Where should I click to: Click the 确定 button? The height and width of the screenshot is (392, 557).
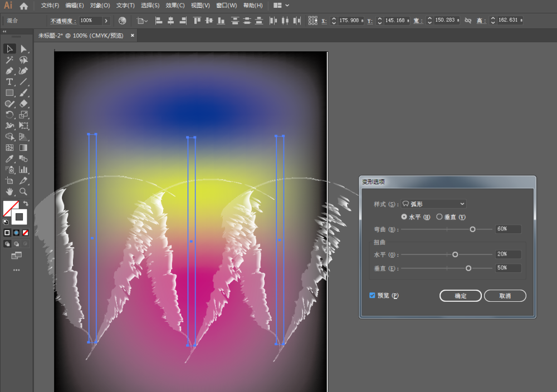[x=461, y=296]
